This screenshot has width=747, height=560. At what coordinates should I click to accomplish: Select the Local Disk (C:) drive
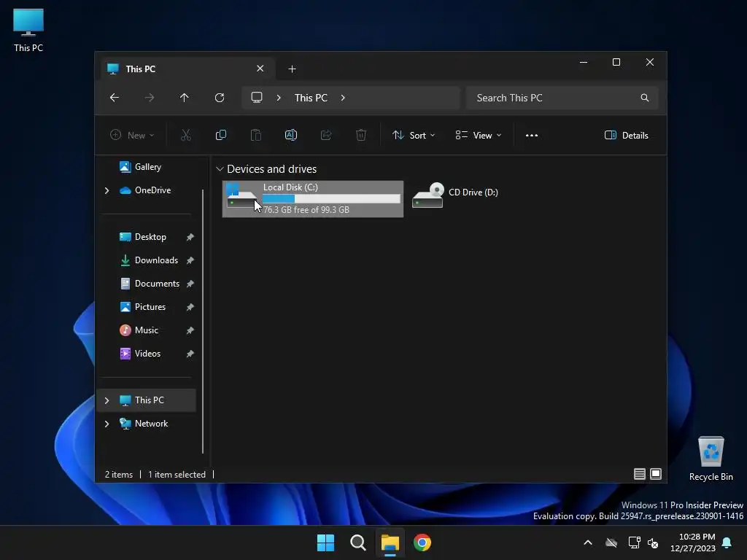tap(313, 199)
